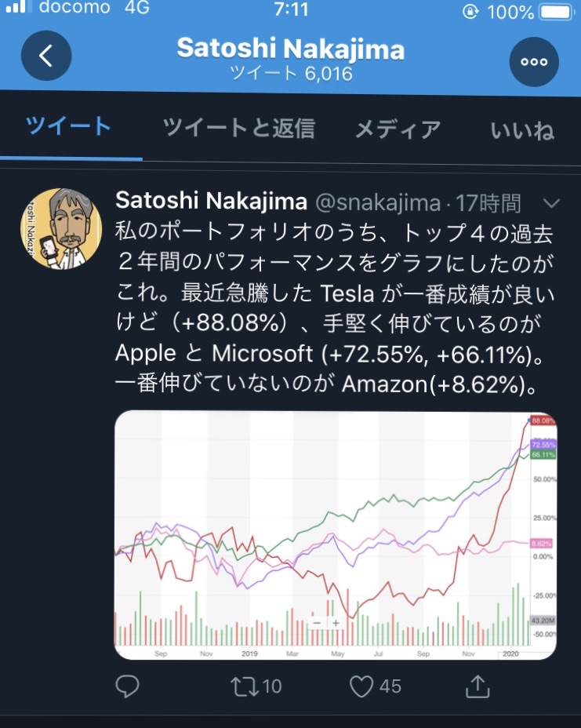Tap the share upload icon
Image resolution: width=581 pixels, height=728 pixels.
pyautogui.click(x=477, y=686)
